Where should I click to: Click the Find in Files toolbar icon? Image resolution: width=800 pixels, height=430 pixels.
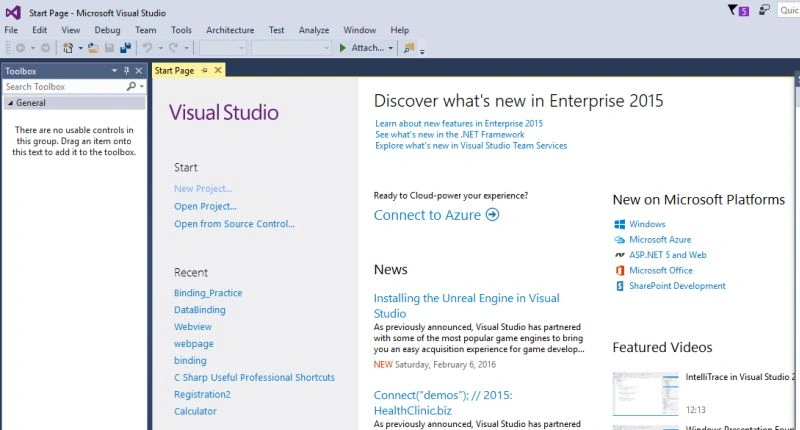(x=409, y=48)
